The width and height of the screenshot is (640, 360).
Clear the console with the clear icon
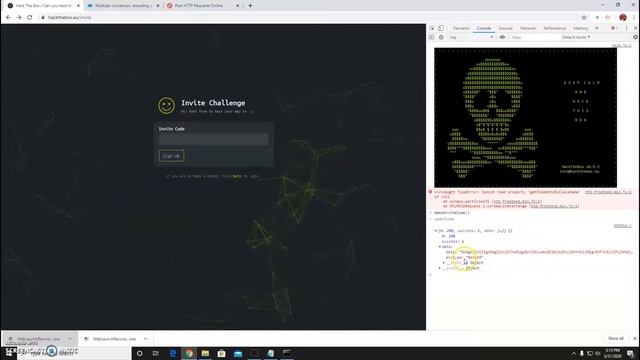pyautogui.click(x=441, y=37)
